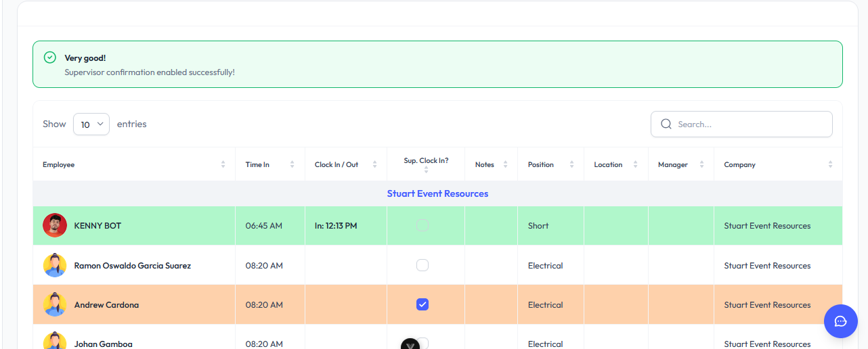Click the Stuart Event Resources group header

[x=437, y=194]
